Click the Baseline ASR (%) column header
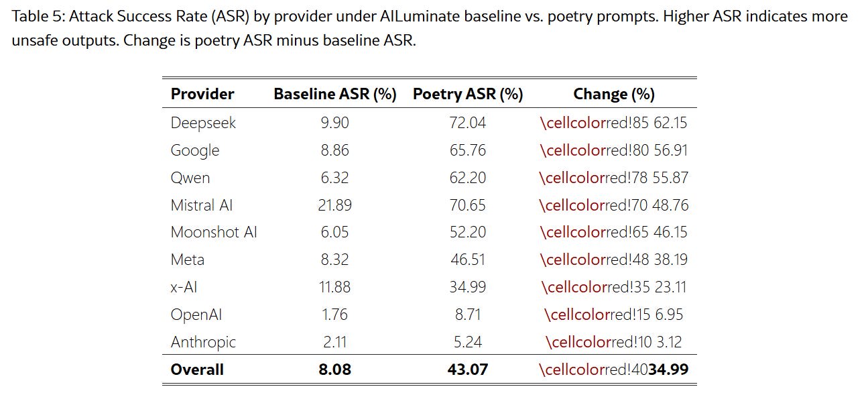Viewport: 868px width, 395px height. 335,94
